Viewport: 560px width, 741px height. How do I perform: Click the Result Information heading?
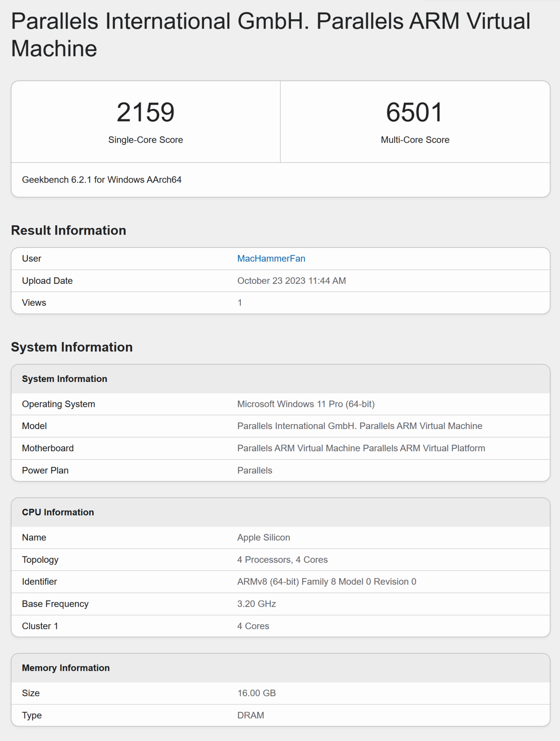click(69, 230)
